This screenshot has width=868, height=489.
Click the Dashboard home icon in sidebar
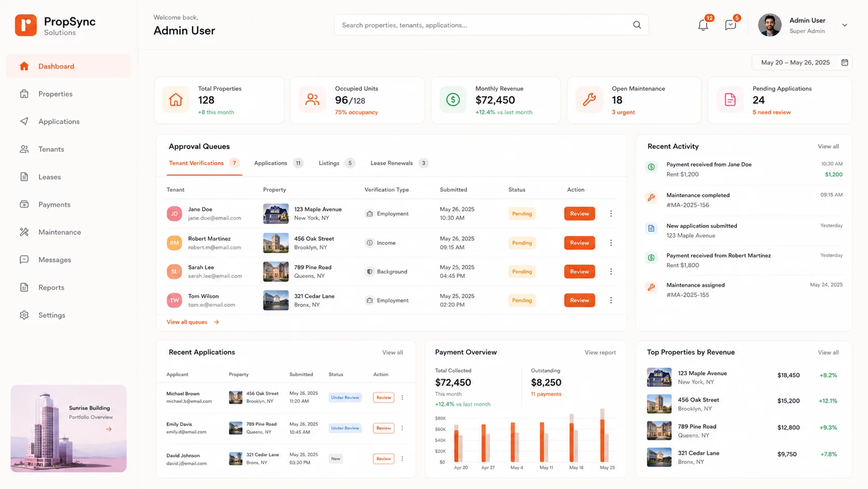[24, 66]
